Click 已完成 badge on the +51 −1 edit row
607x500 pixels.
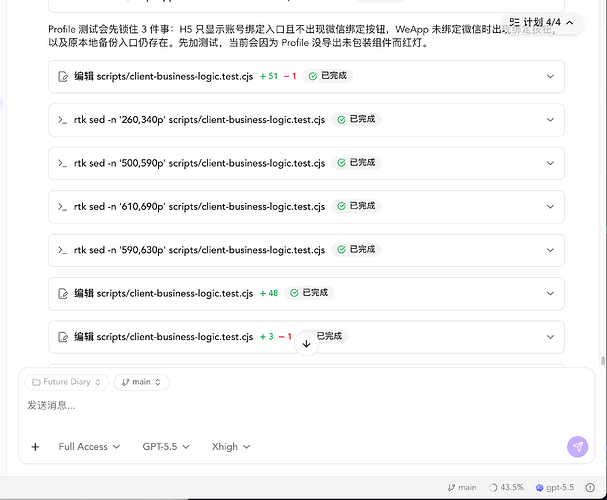pos(328,76)
